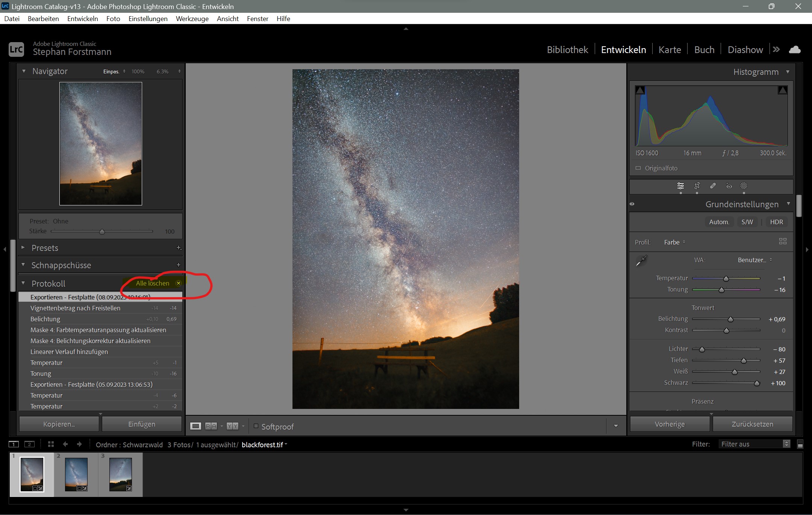The image size is (812, 515).
Task: Click the Belichtung slider handle
Action: pyautogui.click(x=730, y=319)
